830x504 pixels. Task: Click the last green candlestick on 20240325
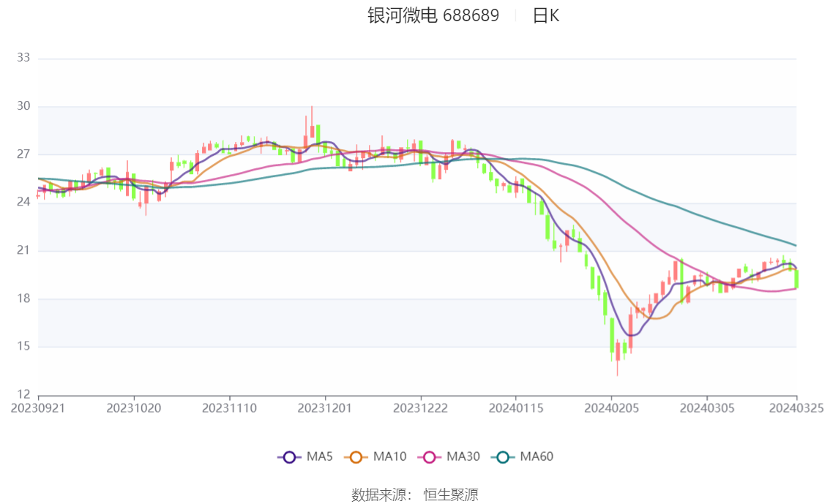pos(796,279)
